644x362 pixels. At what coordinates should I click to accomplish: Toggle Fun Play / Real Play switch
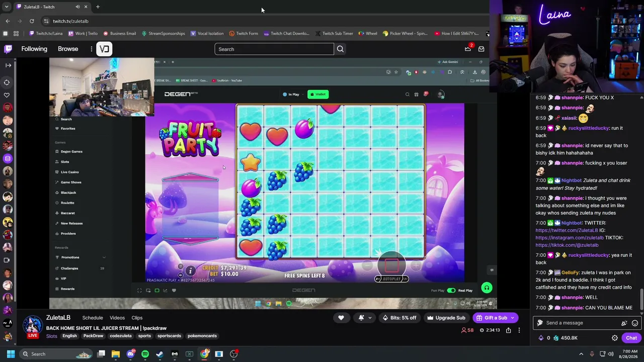[451, 290]
